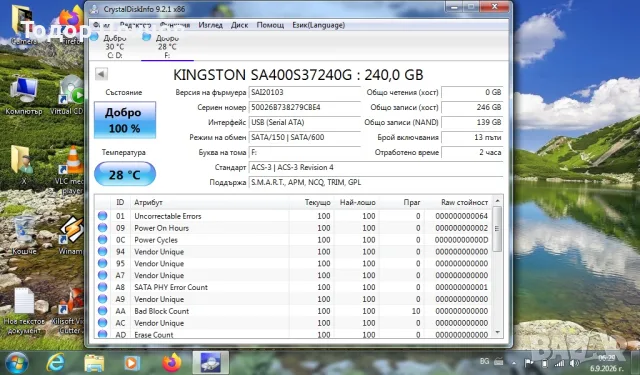Click the features field S.M.A.R.T., APM, NCQ, TRIM, GPL
This screenshot has height=375, width=640.
tap(376, 182)
